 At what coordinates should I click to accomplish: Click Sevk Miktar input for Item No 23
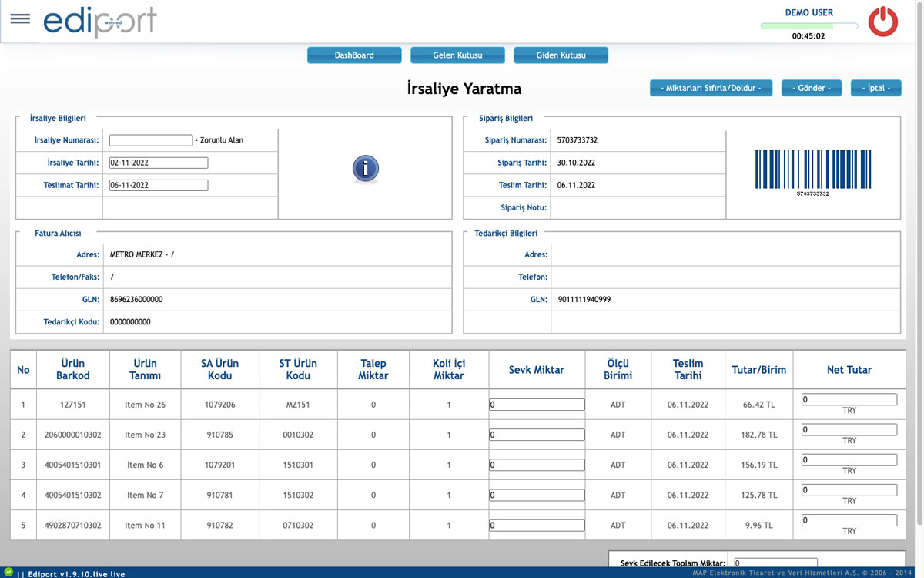tap(537, 435)
